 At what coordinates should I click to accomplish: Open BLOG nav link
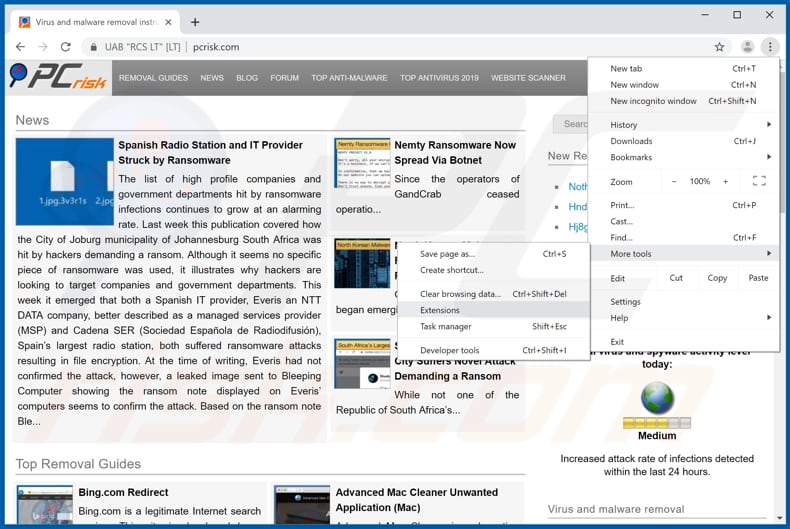pyautogui.click(x=247, y=78)
